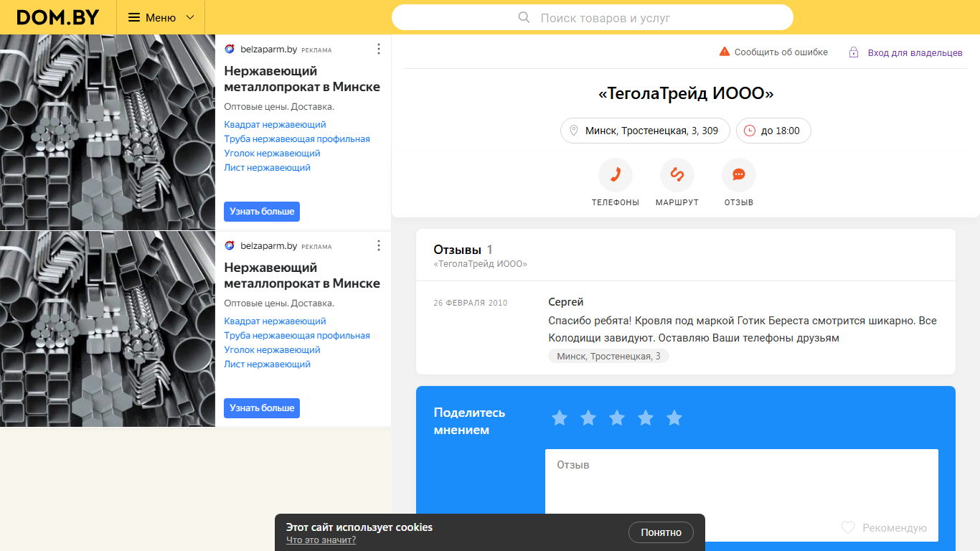Image resolution: width=980 pixels, height=551 pixels.
Task: Click the orange phone icon Телефоны
Action: tap(616, 175)
